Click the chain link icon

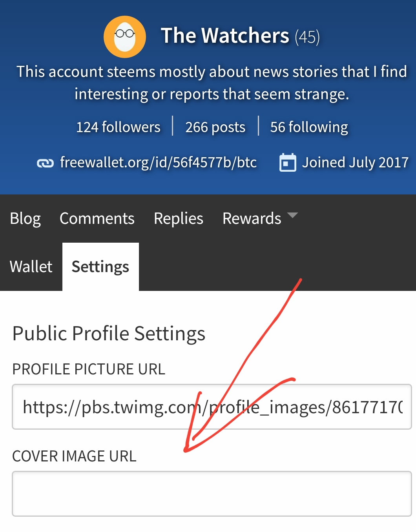point(45,163)
